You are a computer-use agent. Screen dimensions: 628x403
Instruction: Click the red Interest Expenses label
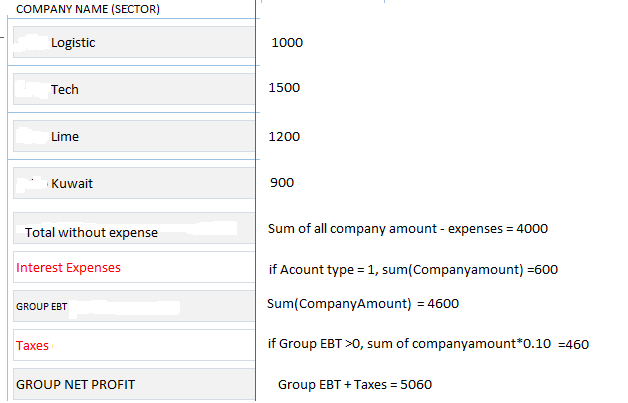[x=68, y=268]
